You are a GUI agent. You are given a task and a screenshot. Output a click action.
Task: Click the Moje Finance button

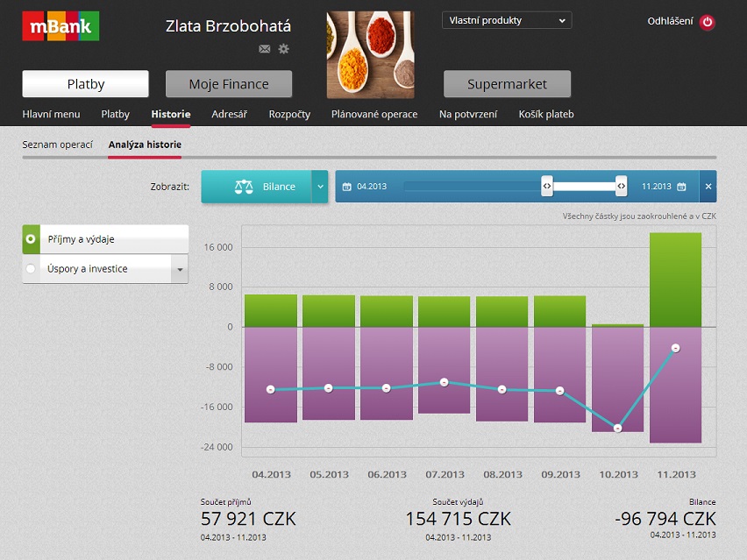228,84
